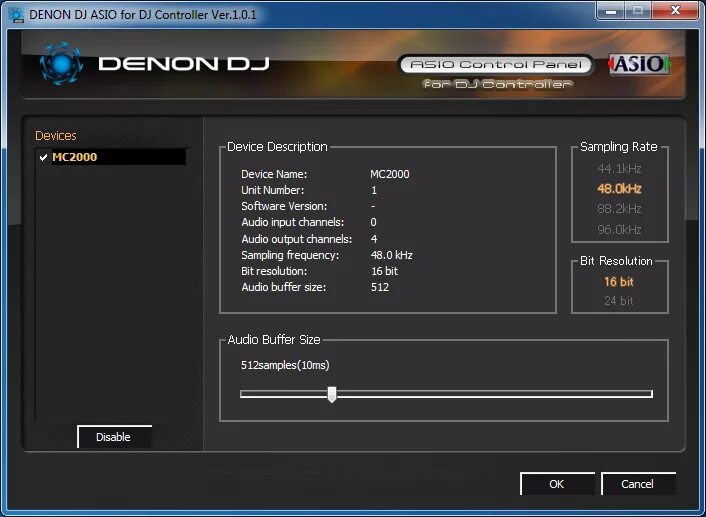Viewport: 706px width, 517px height.
Task: Click the "Sampling Rate" group title
Action: pos(619,147)
